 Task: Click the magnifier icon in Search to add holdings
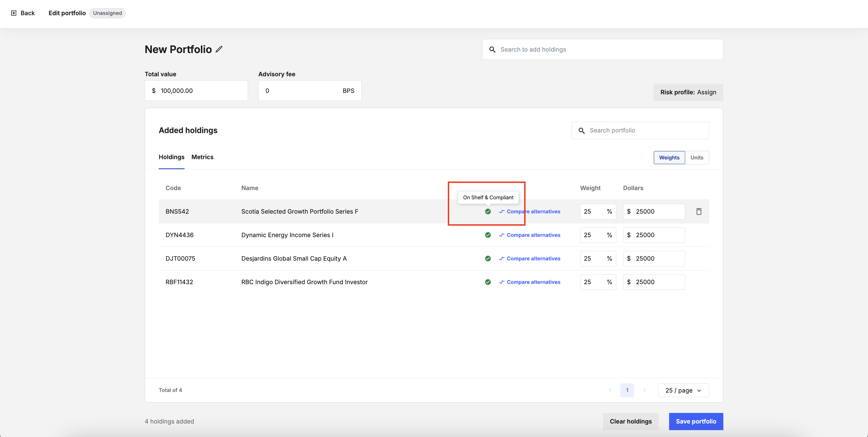(492, 50)
